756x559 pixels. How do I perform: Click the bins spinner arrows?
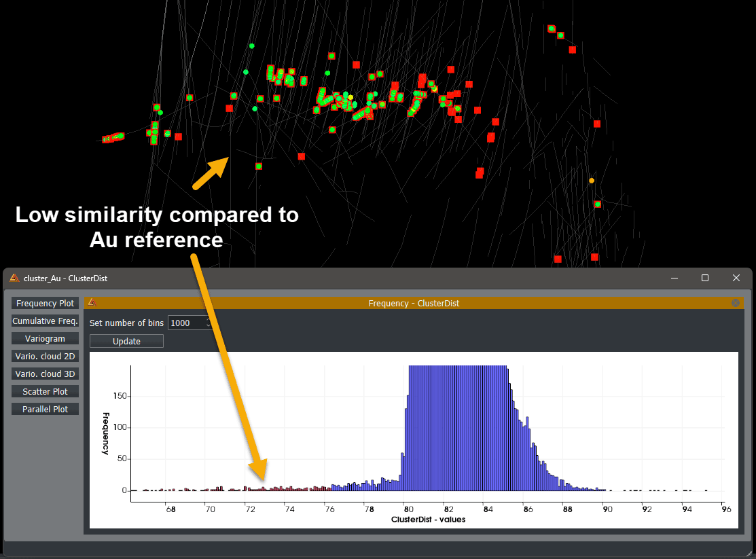[x=209, y=323]
